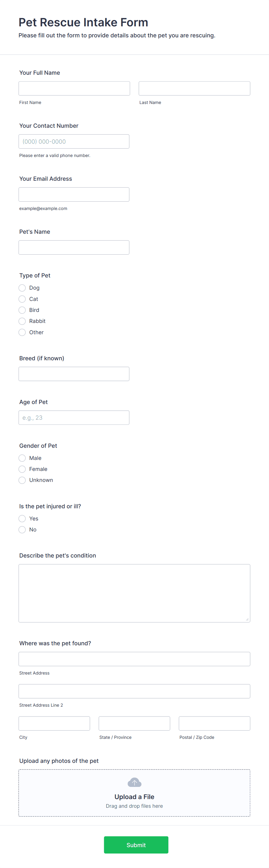This screenshot has width=269, height=868.
Task: Click the Submit button
Action: [x=136, y=845]
